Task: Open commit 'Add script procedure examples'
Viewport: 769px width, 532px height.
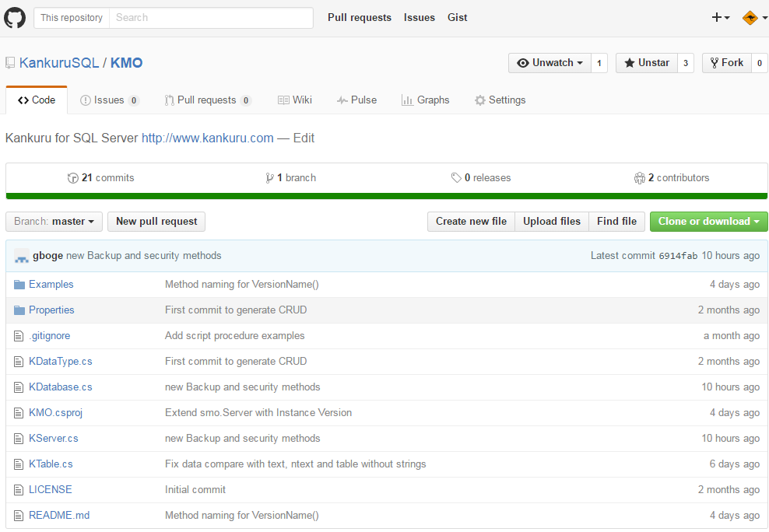Action: pos(234,336)
